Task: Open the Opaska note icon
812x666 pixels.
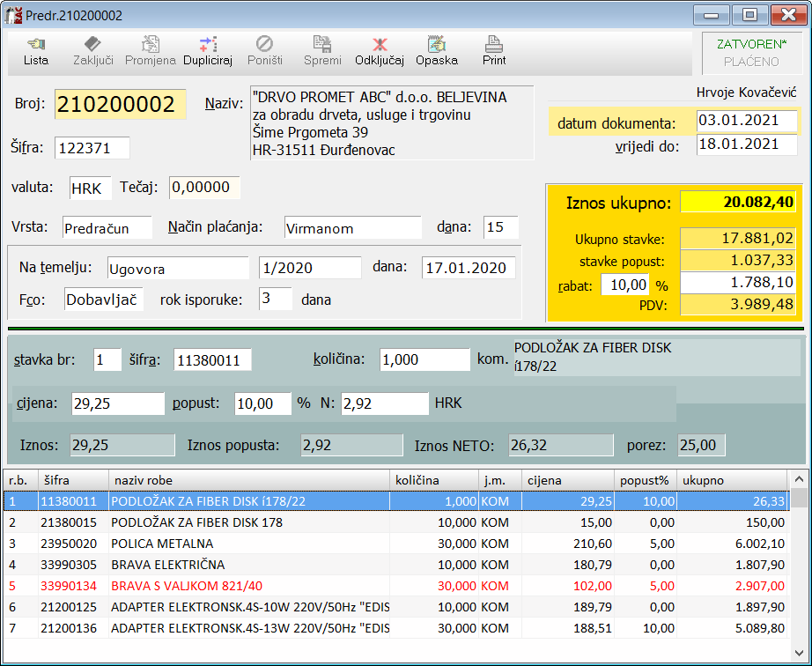Action: (436, 51)
